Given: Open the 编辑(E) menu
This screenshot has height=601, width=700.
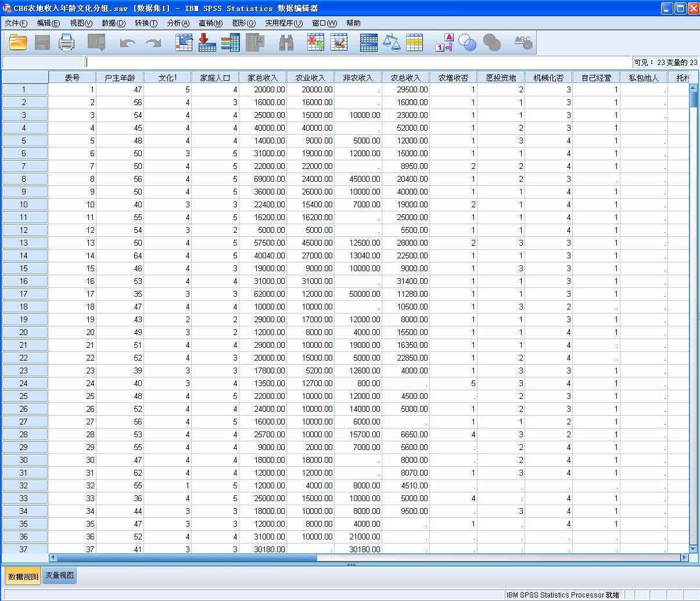Looking at the screenshot, I should pyautogui.click(x=48, y=23).
